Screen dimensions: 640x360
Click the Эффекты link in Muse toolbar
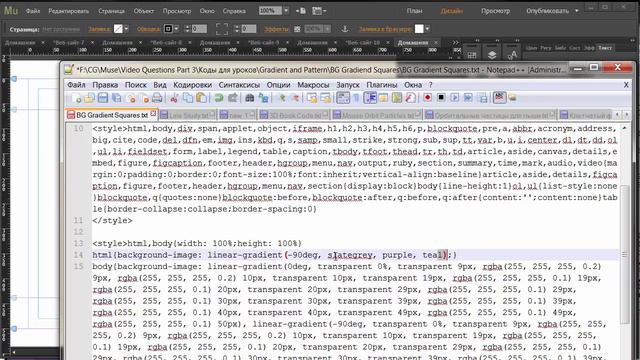pyautogui.click(x=277, y=29)
